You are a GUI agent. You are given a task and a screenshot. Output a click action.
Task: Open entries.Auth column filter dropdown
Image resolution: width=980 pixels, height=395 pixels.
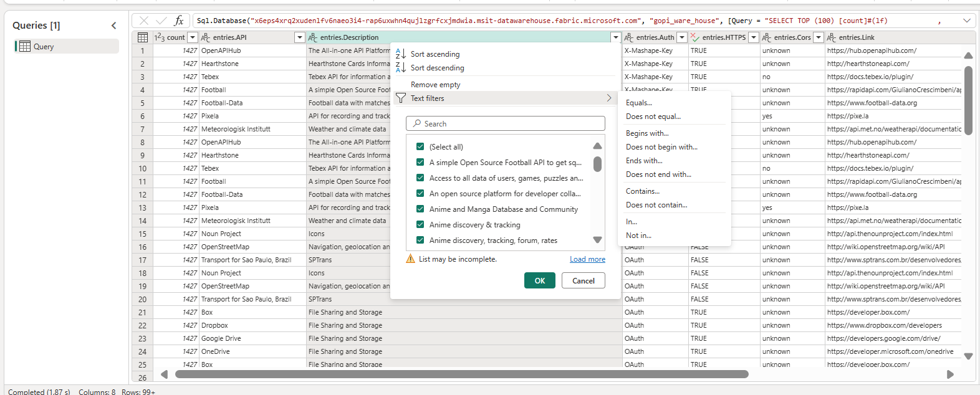pyautogui.click(x=682, y=37)
